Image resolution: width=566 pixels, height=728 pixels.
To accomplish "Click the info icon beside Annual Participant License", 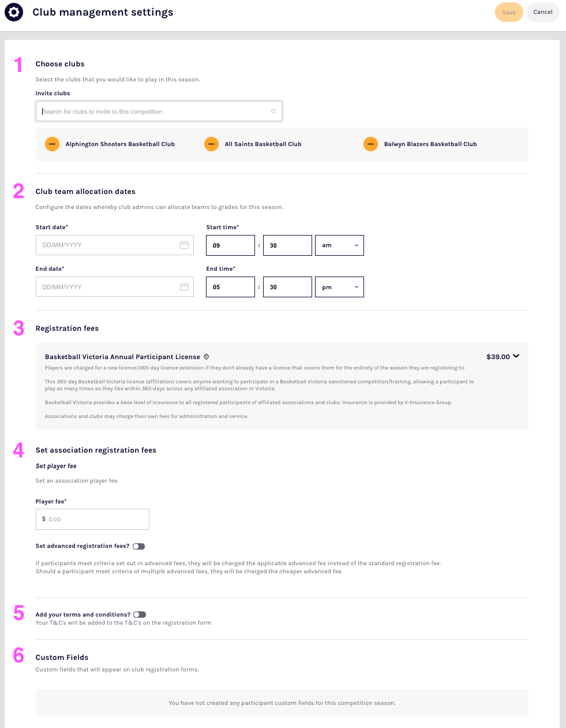I will (x=206, y=357).
